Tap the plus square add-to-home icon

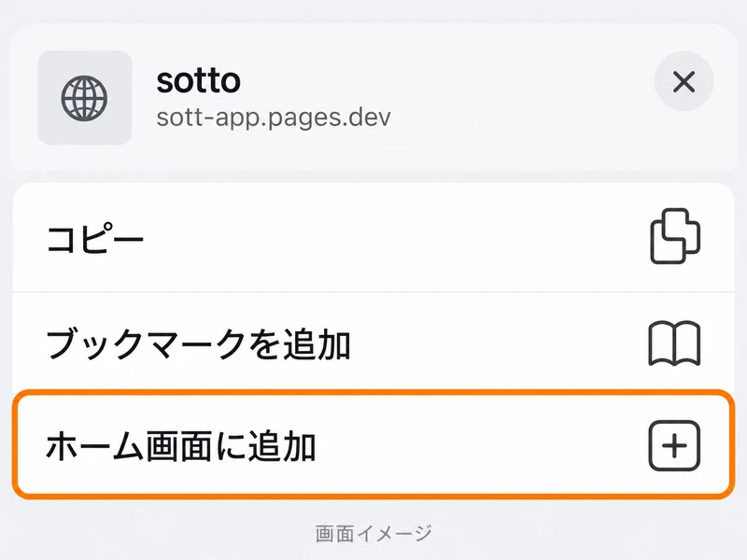[x=674, y=446]
